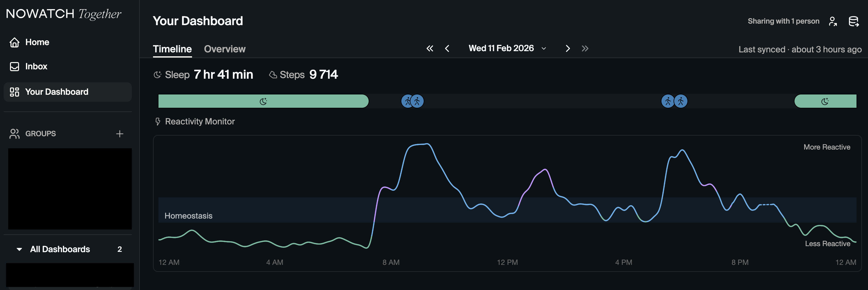
Task: Collapse the All Dashboards list
Action: [19, 249]
